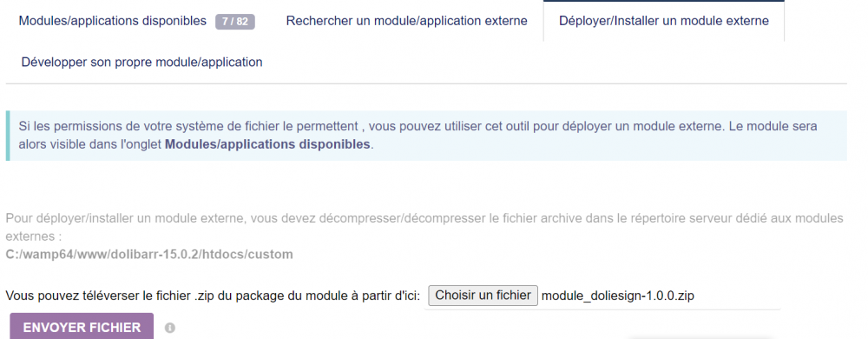This screenshot has width=868, height=339.
Task: Click the selected file name module_doliesign-1.0.0.zip
Action: (x=618, y=296)
